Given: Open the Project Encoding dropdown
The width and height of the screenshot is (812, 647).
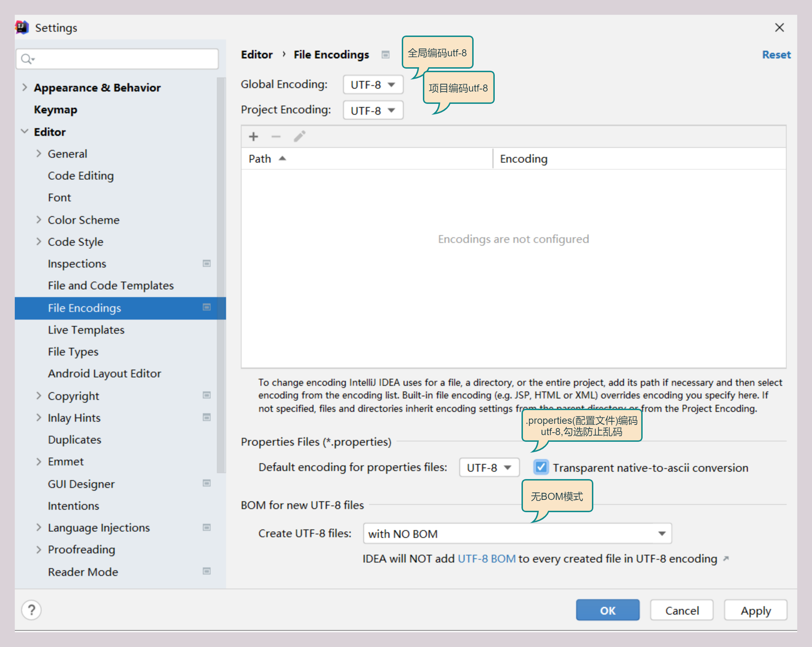Looking at the screenshot, I should pyautogui.click(x=373, y=110).
